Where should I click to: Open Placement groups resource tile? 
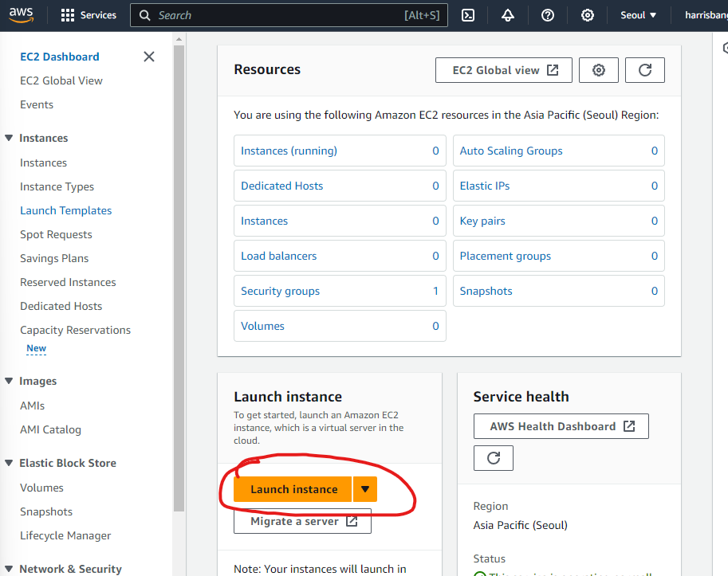click(x=558, y=256)
